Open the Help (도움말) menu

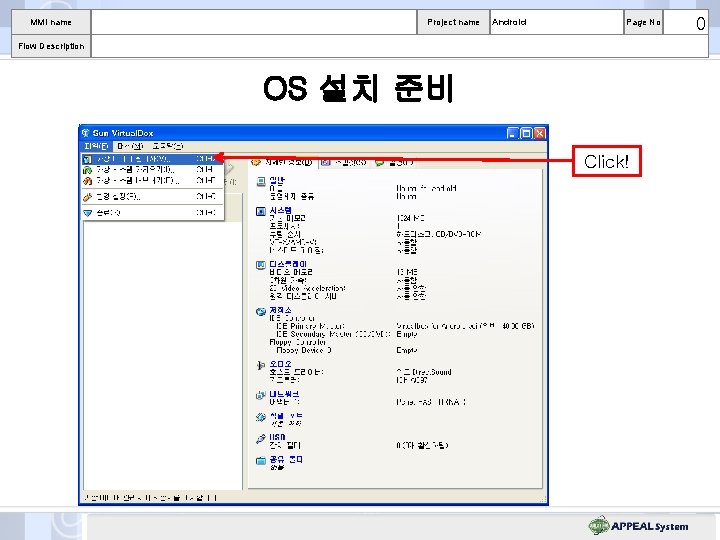(x=168, y=146)
